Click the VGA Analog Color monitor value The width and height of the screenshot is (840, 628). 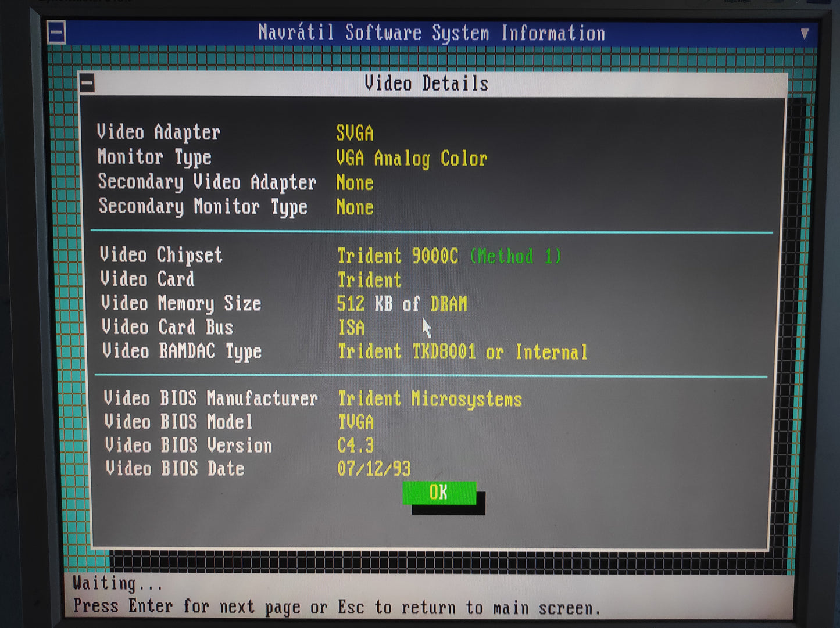coord(412,159)
